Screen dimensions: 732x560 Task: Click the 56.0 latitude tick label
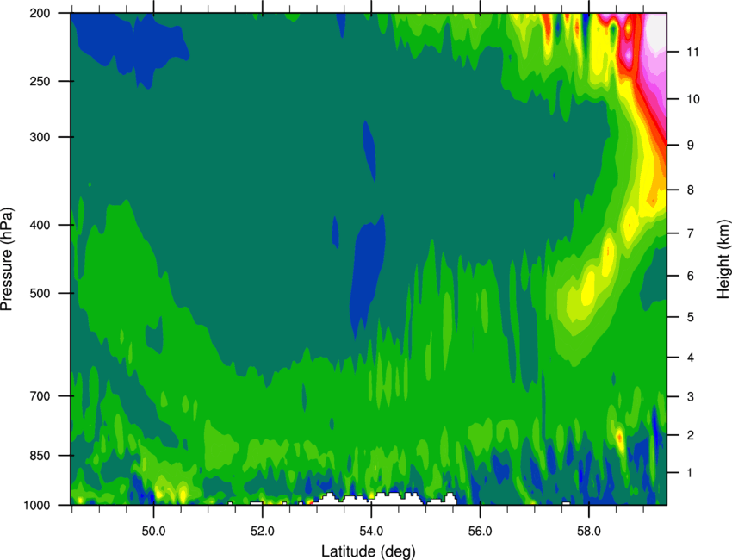[481, 531]
